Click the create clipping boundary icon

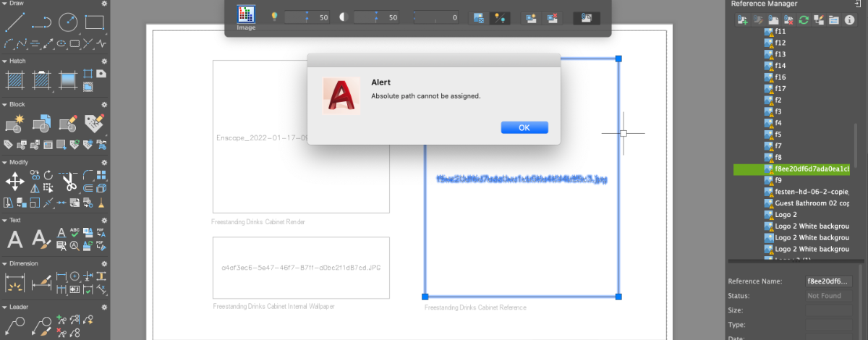click(x=531, y=17)
